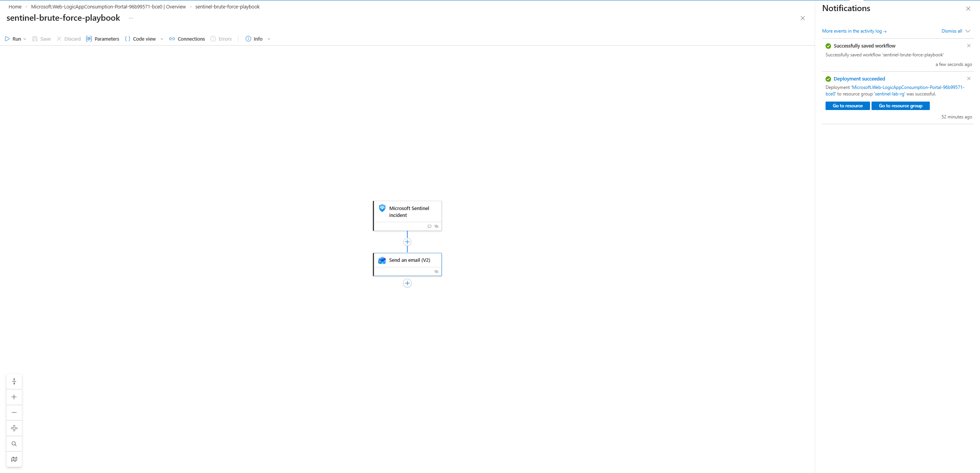This screenshot has width=980, height=473.
Task: Open More events in the activity log
Action: coord(854,31)
